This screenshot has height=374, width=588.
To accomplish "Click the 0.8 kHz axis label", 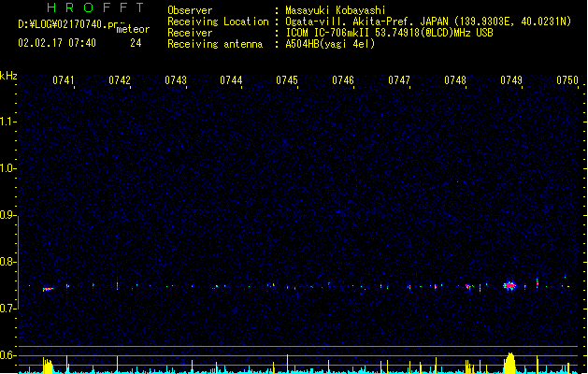I will coord(7,262).
